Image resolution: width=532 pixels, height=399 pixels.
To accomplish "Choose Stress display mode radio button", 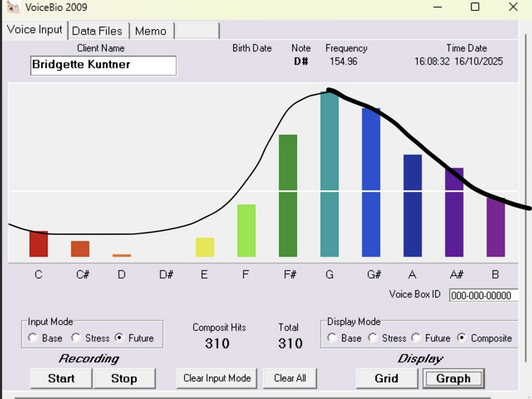I will coord(373,338).
